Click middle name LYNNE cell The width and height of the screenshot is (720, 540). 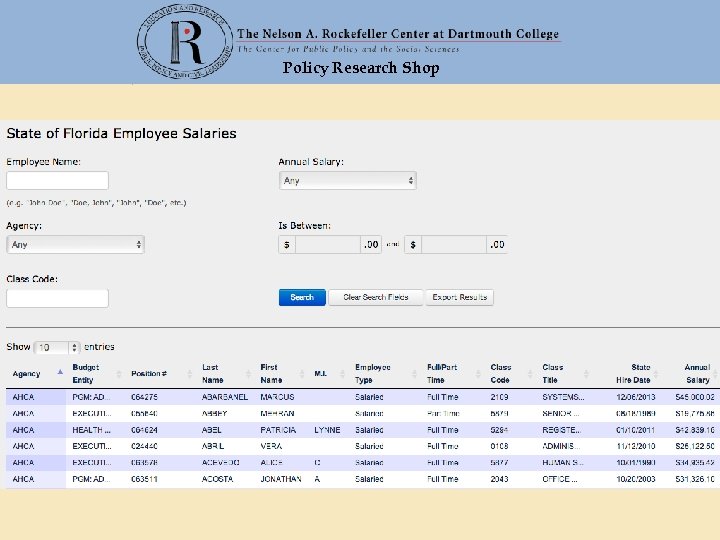tap(327, 430)
